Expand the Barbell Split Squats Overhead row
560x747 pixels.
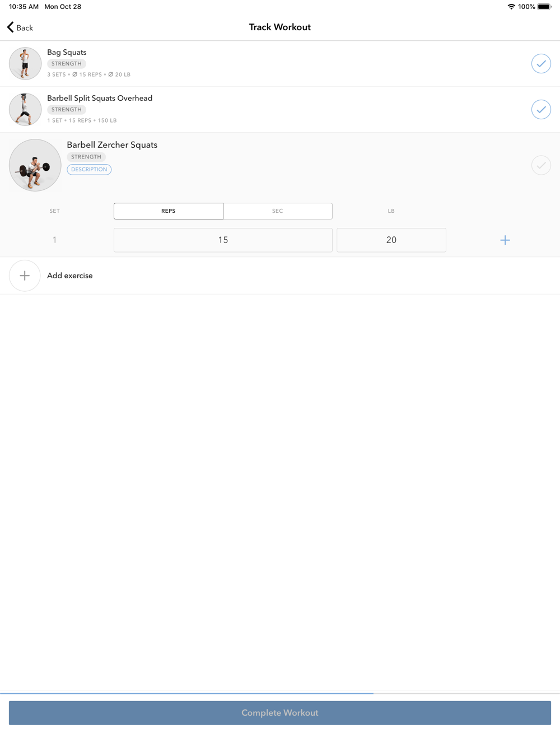click(x=280, y=109)
